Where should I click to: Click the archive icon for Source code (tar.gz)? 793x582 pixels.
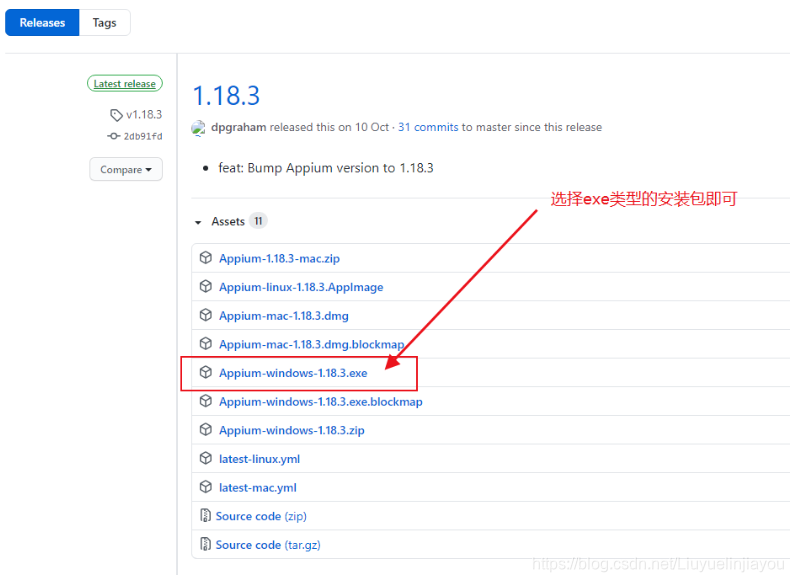point(205,545)
